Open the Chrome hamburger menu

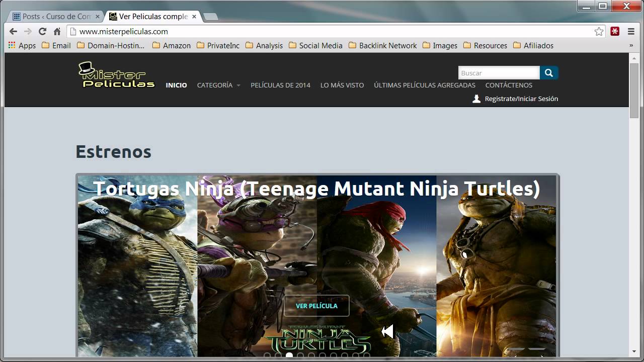(631, 31)
